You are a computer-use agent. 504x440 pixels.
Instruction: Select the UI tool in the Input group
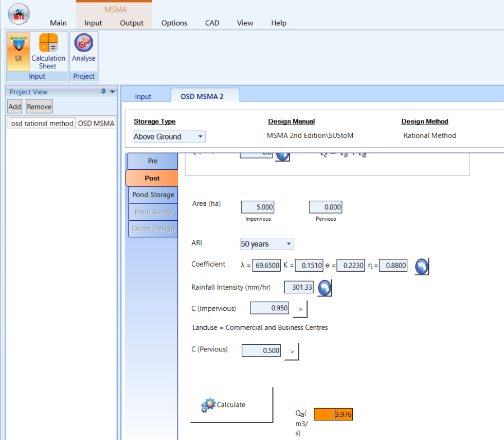18,50
